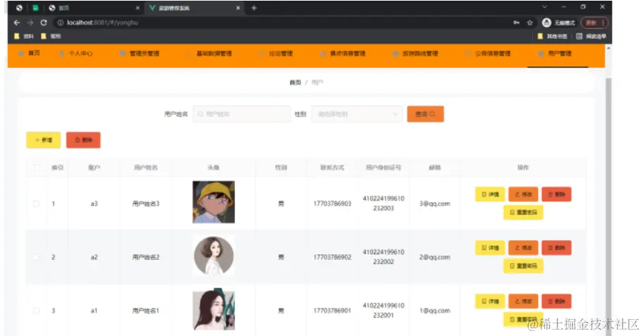Click the password key icon in address bar
Screen dimensions: 644x336
tap(517, 23)
